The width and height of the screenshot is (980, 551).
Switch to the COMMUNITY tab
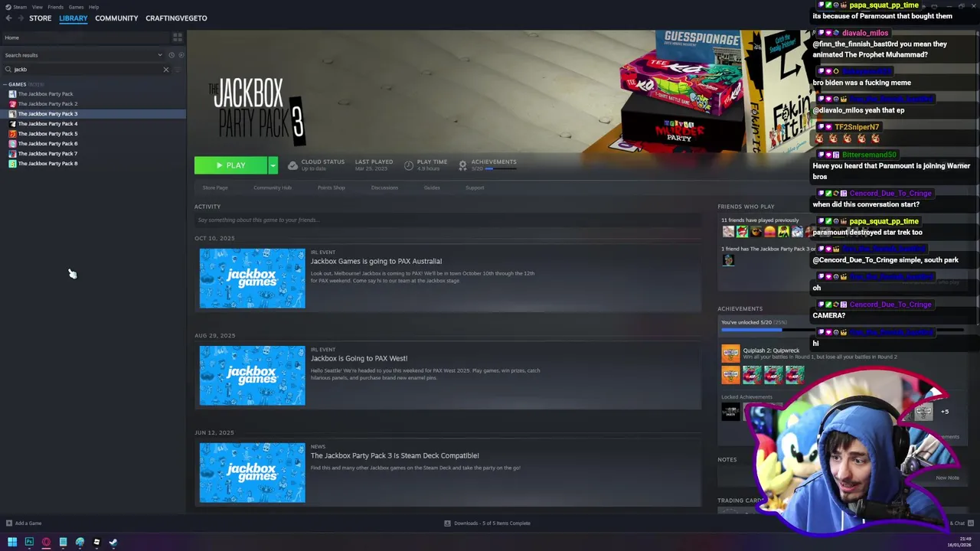(x=116, y=18)
